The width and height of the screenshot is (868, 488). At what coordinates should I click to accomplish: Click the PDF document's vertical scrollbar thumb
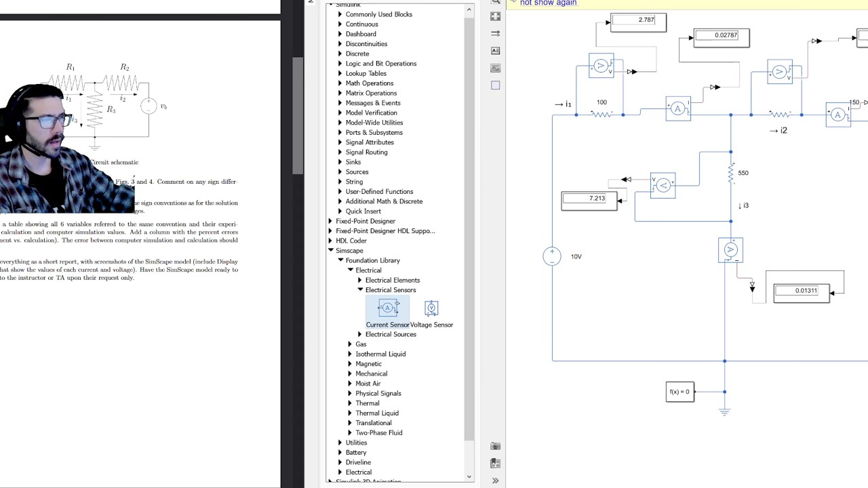pos(297,115)
